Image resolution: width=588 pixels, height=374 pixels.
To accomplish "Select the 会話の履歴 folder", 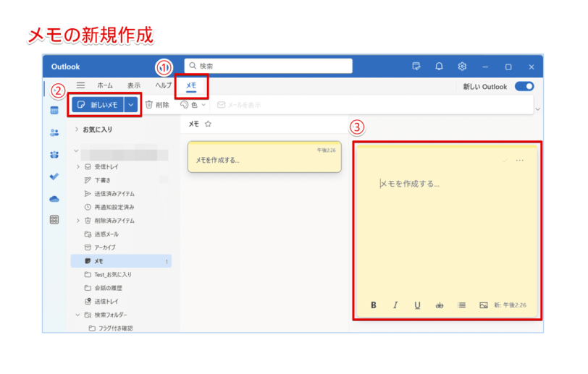I will (x=121, y=288).
